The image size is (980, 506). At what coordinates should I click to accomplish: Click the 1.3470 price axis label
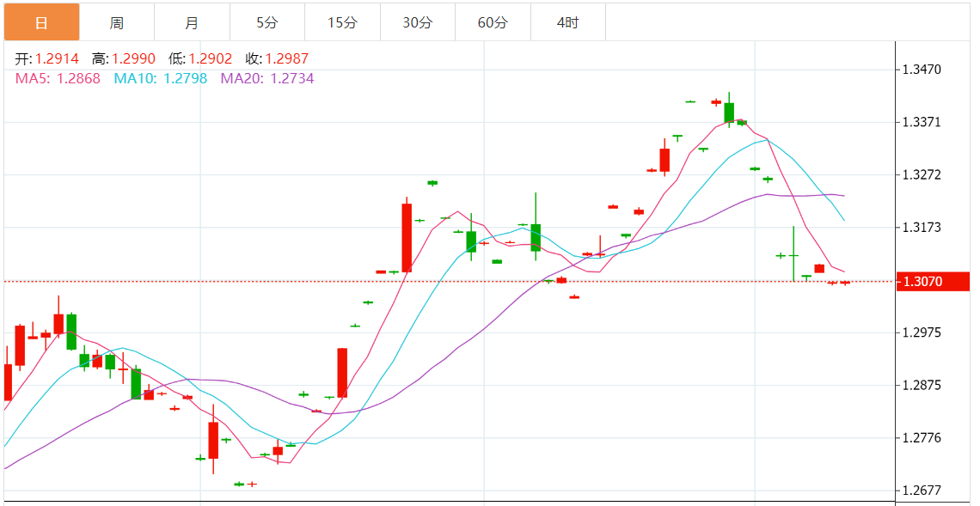coord(922,70)
